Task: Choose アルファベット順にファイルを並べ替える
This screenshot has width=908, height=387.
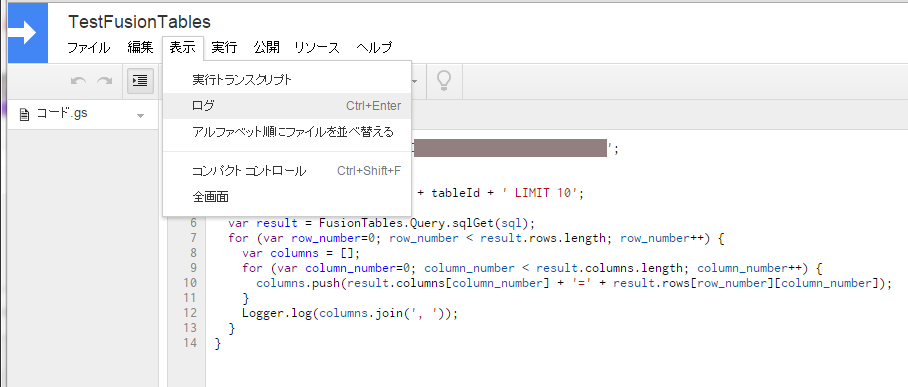Action: pyautogui.click(x=287, y=132)
